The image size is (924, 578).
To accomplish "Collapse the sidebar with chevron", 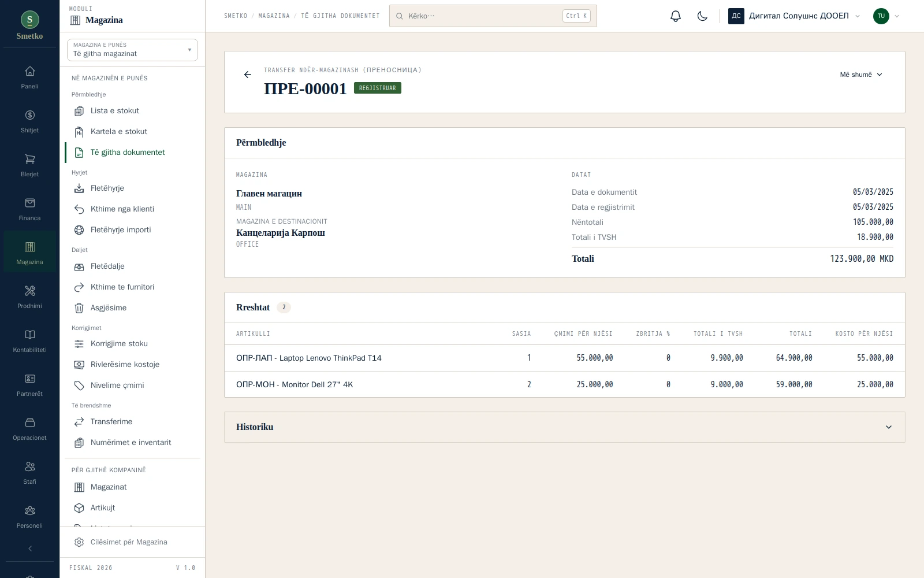I will click(x=30, y=549).
